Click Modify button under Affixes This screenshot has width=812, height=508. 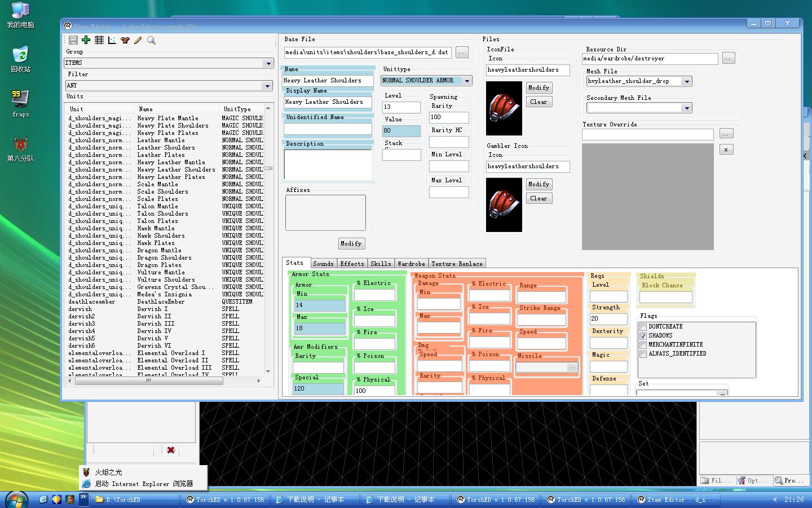[351, 243]
